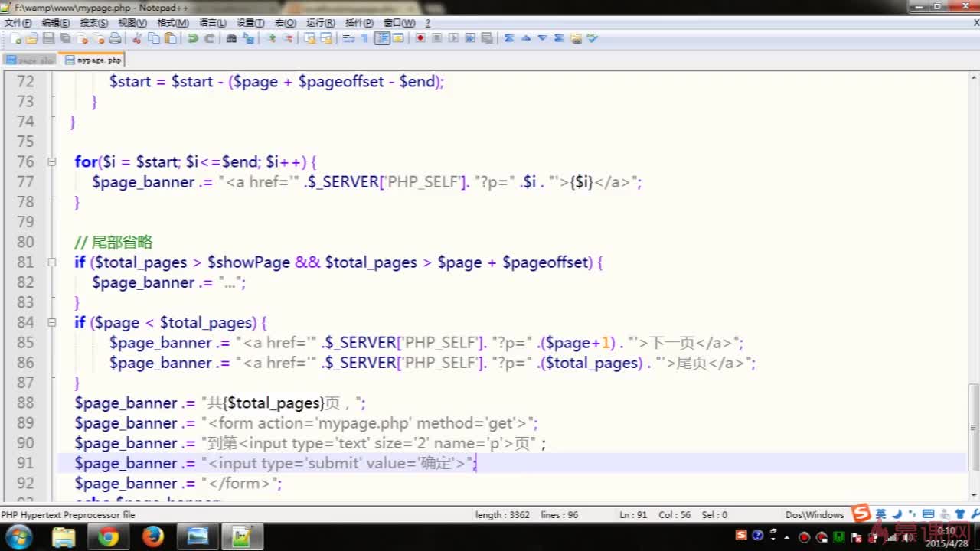Open the 语言(L) menu
The image size is (980, 551).
pyautogui.click(x=213, y=23)
